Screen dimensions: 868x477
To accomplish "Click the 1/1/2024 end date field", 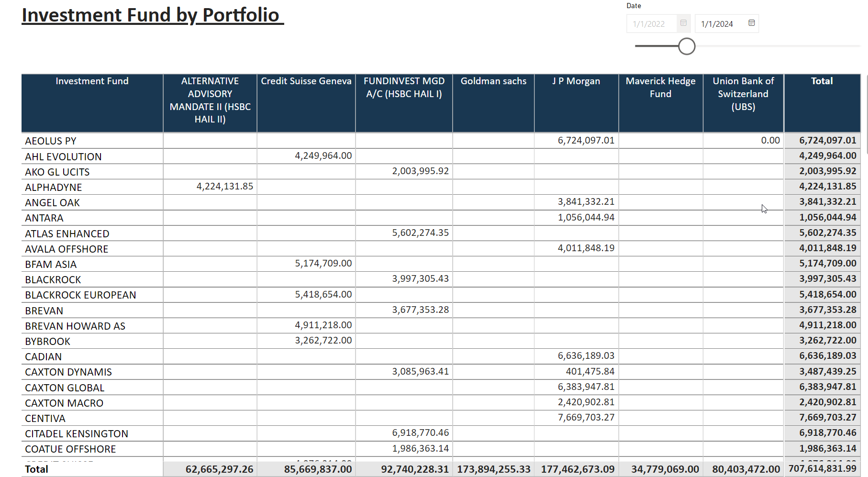I will point(717,24).
